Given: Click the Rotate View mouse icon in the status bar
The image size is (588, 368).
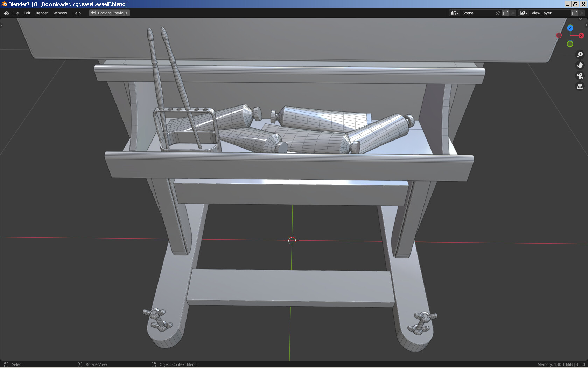Looking at the screenshot, I should (x=80, y=364).
